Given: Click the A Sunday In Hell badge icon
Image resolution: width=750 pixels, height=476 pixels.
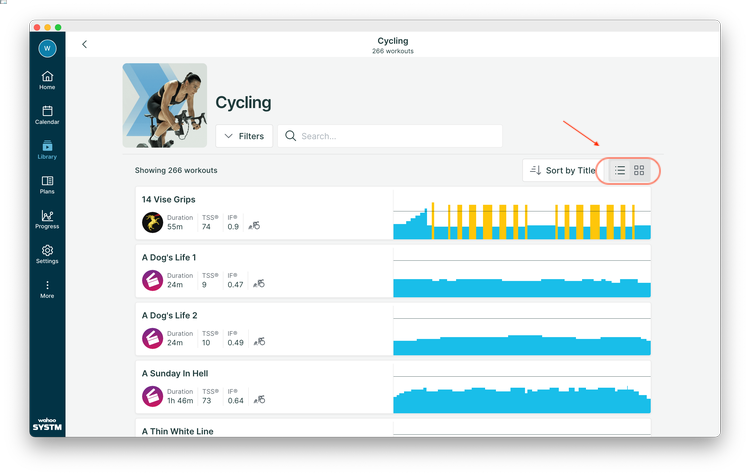Looking at the screenshot, I should (153, 396).
